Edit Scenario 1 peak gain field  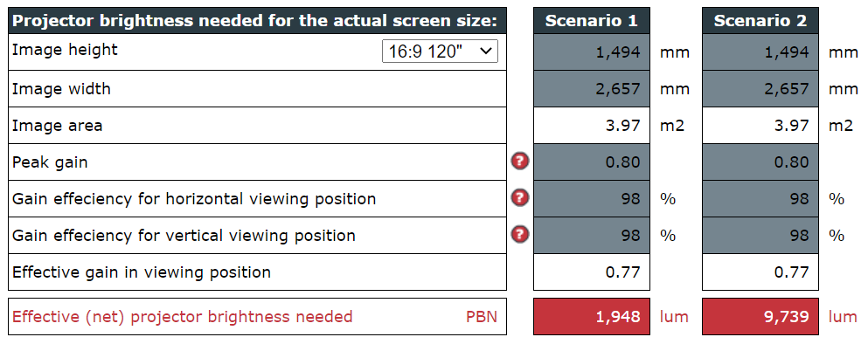pos(592,162)
